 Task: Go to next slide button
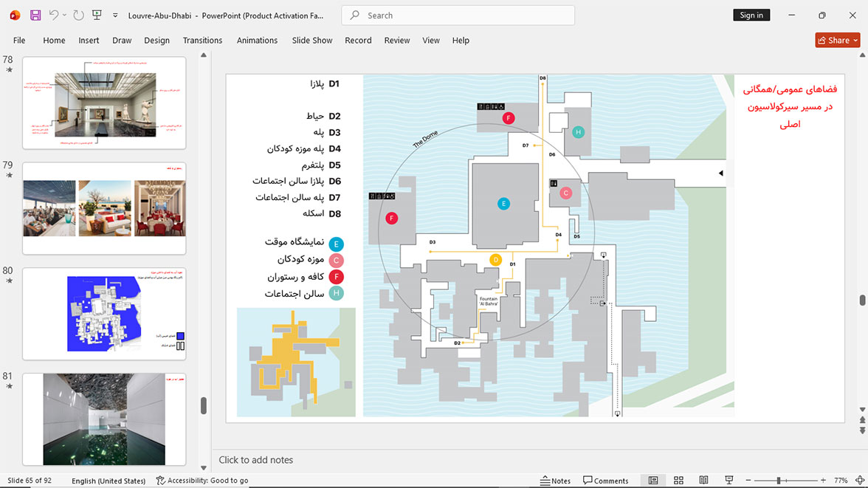pos(862,430)
